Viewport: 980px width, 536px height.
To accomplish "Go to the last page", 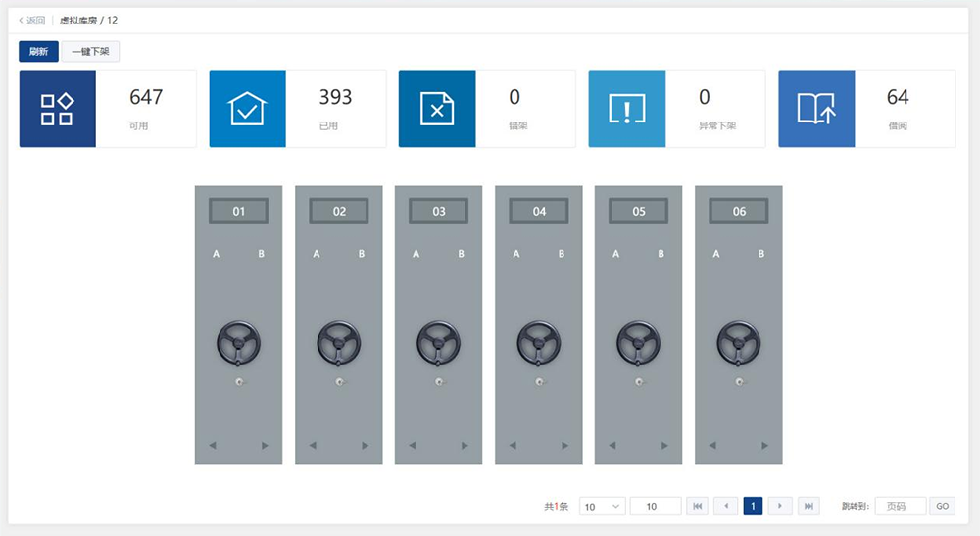I will 808,507.
